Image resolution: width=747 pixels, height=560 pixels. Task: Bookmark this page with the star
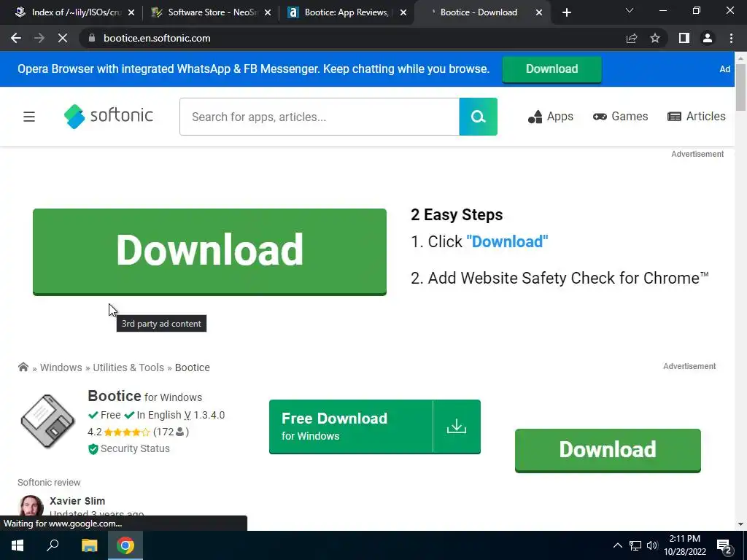(655, 38)
